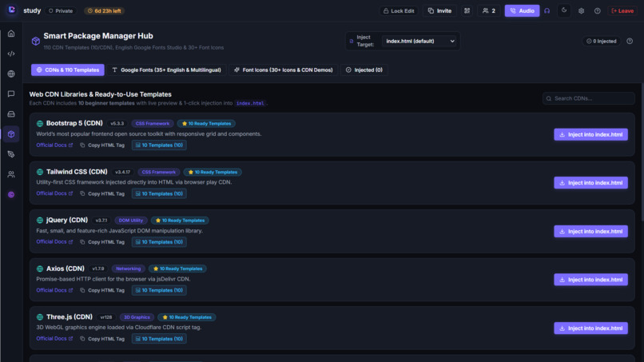The width and height of the screenshot is (644, 362).
Task: Inject Axios into index.html
Action: (x=590, y=280)
